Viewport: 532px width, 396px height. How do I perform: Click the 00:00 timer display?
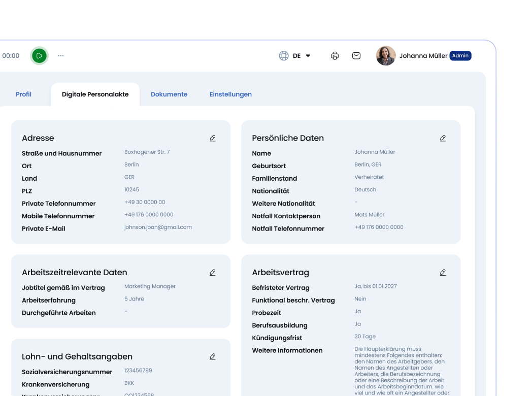pyautogui.click(x=11, y=56)
